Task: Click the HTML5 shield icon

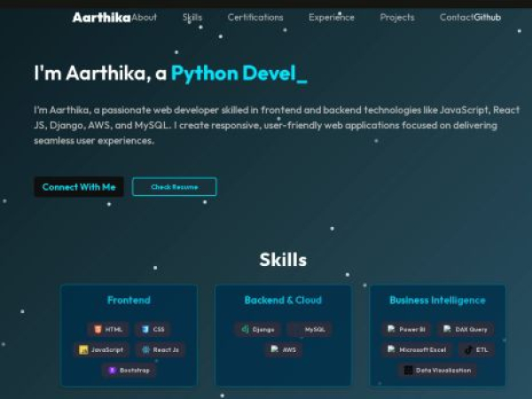Action: coord(98,329)
